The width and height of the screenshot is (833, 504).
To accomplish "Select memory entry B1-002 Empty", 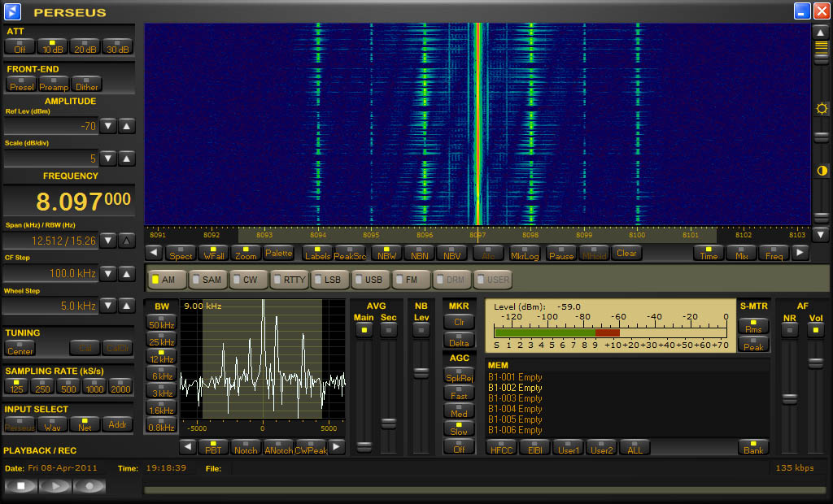I will tap(515, 388).
